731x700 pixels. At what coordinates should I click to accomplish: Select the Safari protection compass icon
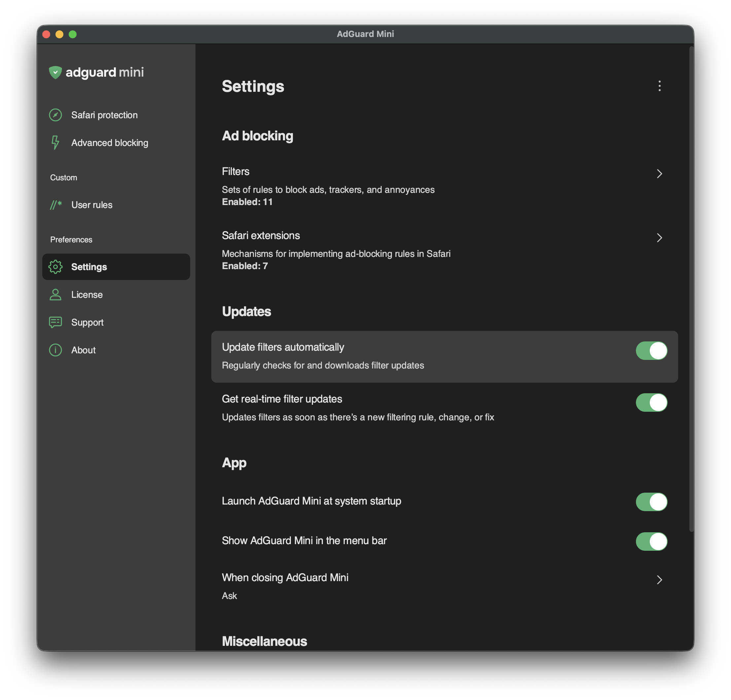[55, 115]
